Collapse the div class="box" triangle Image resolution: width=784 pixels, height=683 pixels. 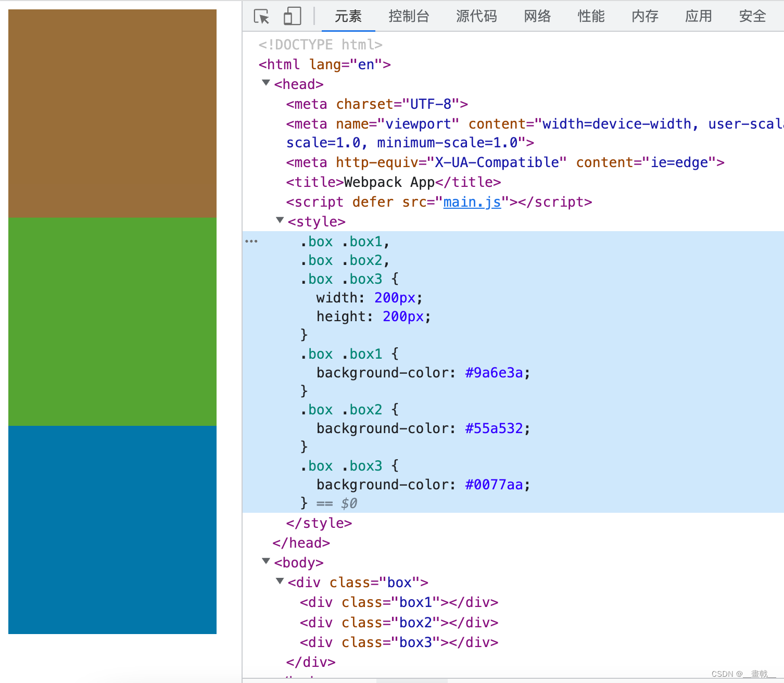(280, 581)
